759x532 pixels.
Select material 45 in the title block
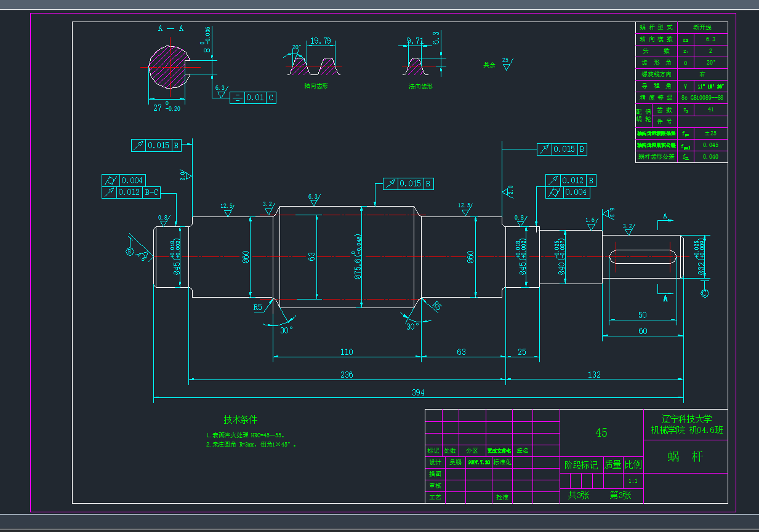tap(601, 432)
